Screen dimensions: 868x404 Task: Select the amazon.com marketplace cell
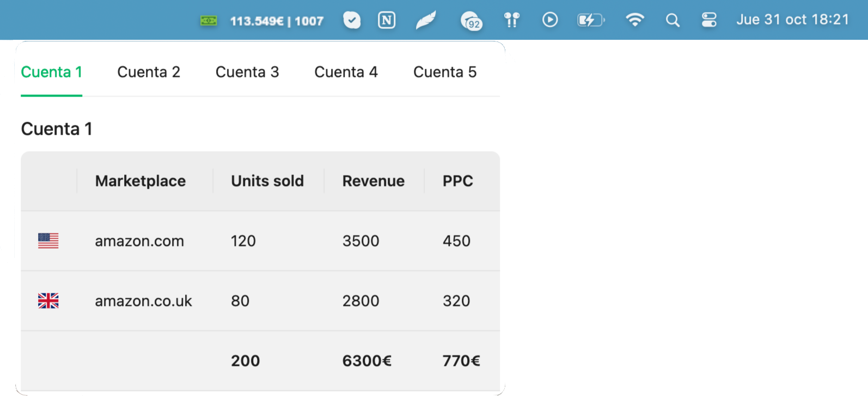coord(139,241)
